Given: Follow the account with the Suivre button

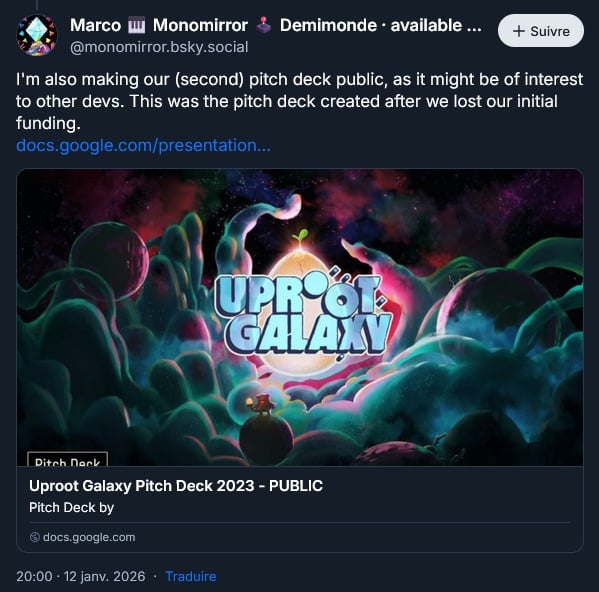Looking at the screenshot, I should point(541,31).
